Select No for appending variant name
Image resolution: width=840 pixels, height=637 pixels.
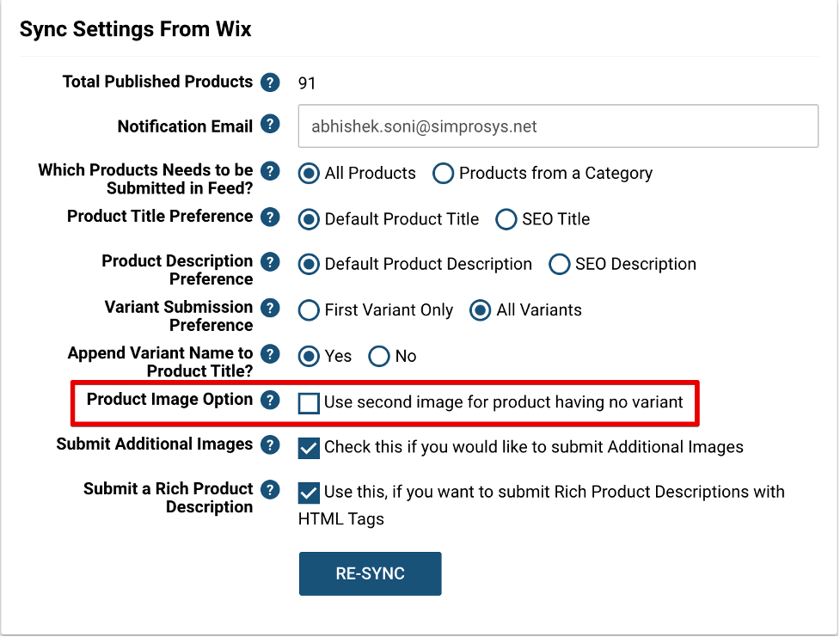point(379,356)
